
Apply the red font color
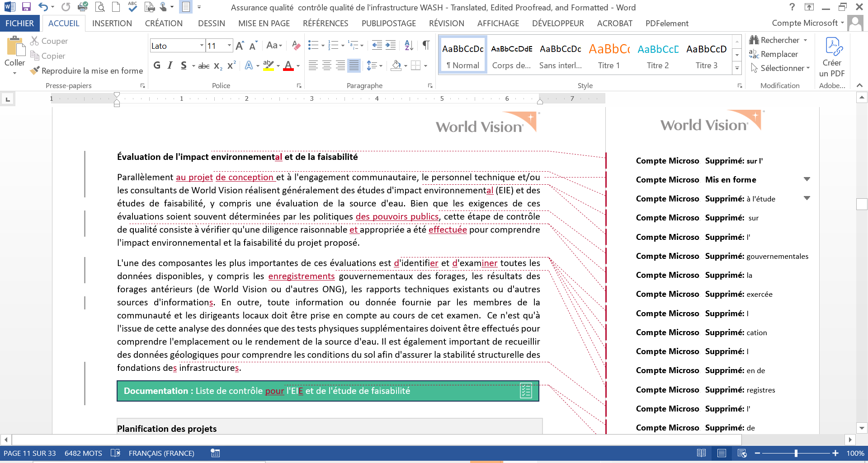[288, 66]
